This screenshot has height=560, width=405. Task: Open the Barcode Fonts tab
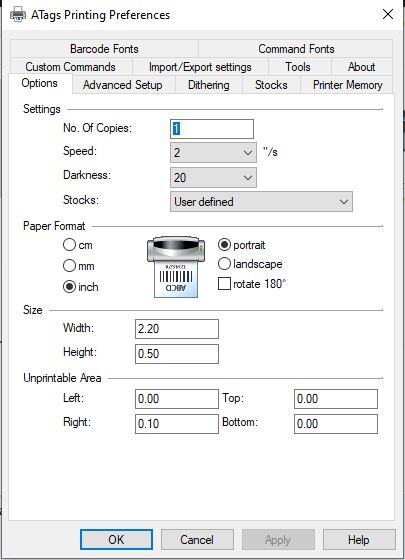click(104, 49)
